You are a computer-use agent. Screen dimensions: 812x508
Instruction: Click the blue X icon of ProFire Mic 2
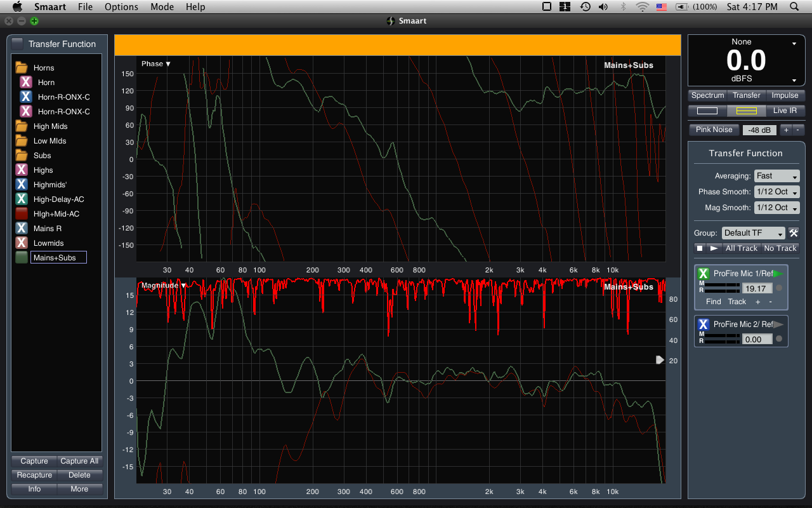click(703, 324)
